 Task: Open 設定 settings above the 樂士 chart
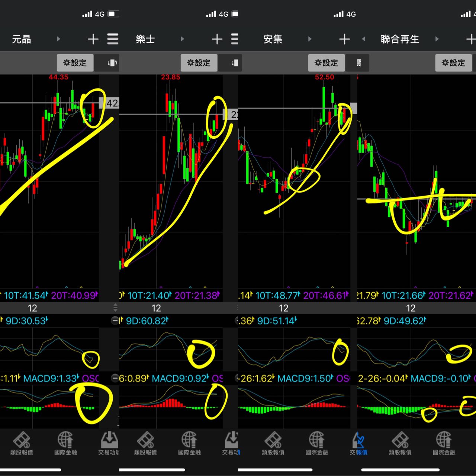[199, 63]
